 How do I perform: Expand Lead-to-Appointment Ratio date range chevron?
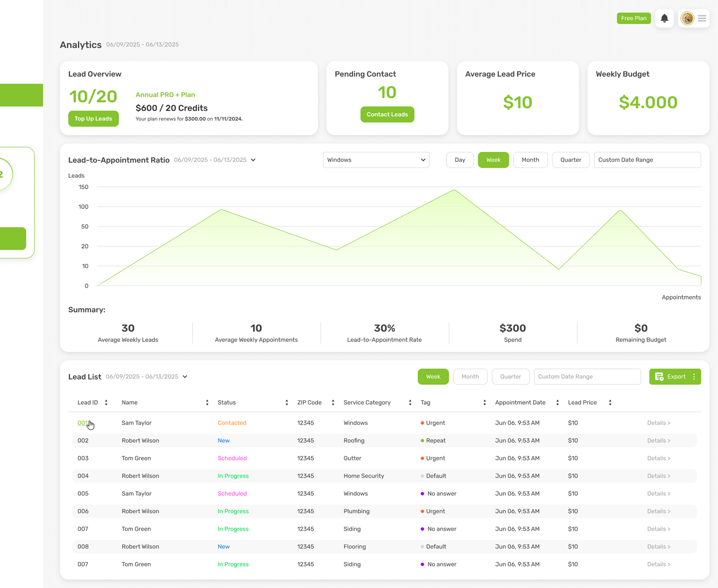click(x=253, y=160)
